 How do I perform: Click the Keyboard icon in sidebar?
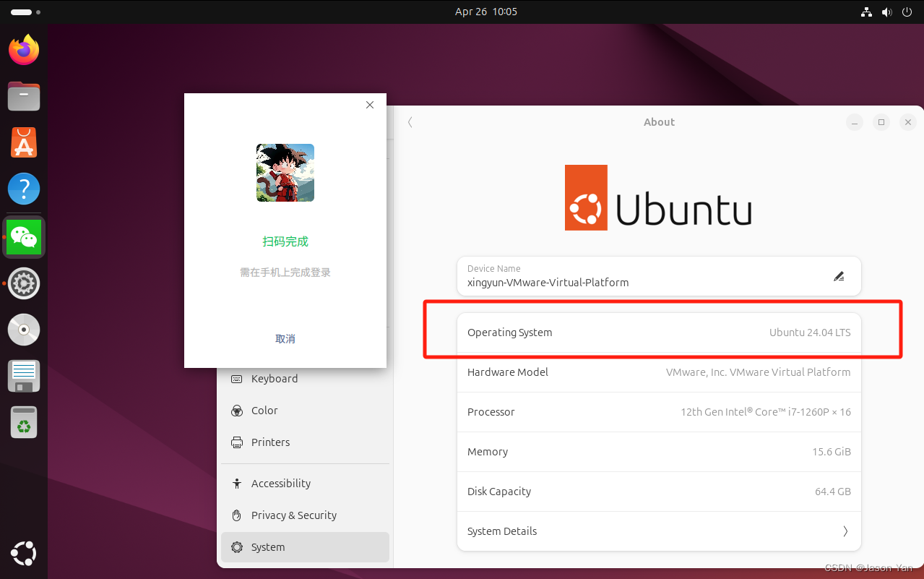coord(236,379)
